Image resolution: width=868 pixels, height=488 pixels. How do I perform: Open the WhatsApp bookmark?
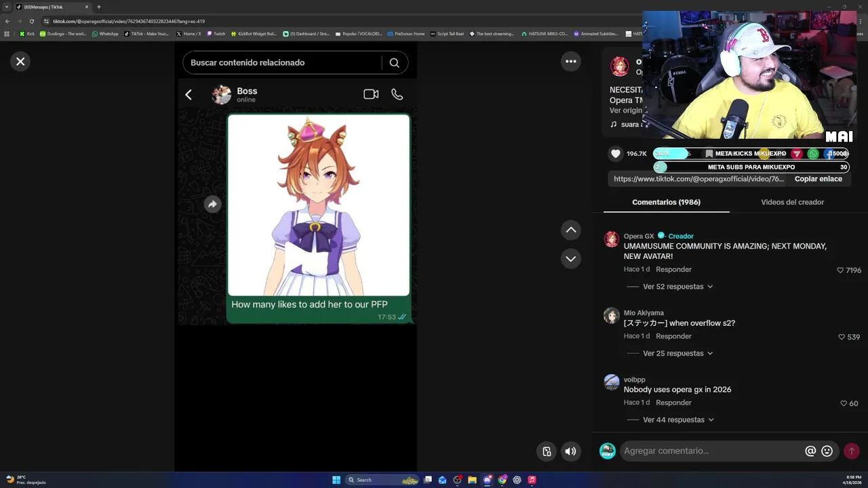click(105, 33)
